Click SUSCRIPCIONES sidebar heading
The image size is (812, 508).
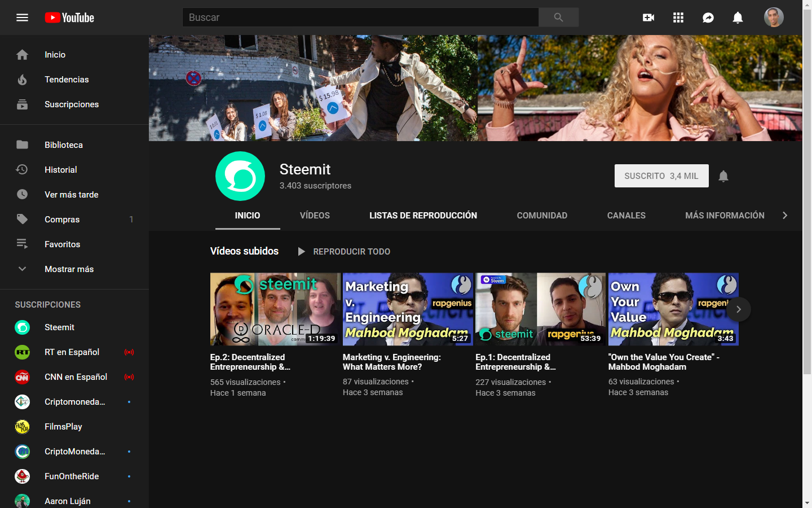48,305
